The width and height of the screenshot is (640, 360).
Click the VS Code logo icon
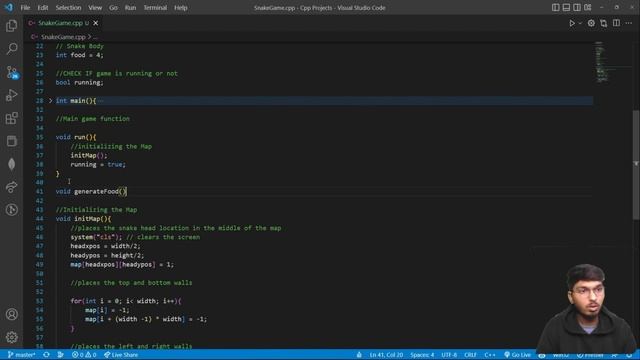[x=9, y=7]
